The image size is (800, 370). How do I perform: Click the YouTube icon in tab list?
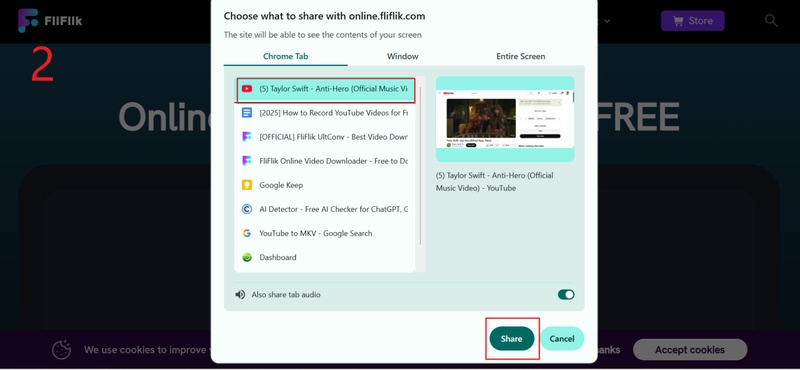coord(247,89)
